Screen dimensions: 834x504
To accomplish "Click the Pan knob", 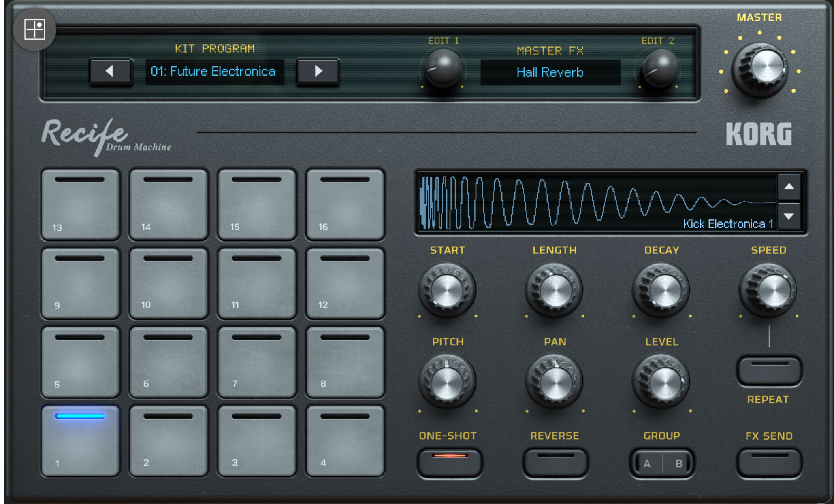I will coord(555,381).
